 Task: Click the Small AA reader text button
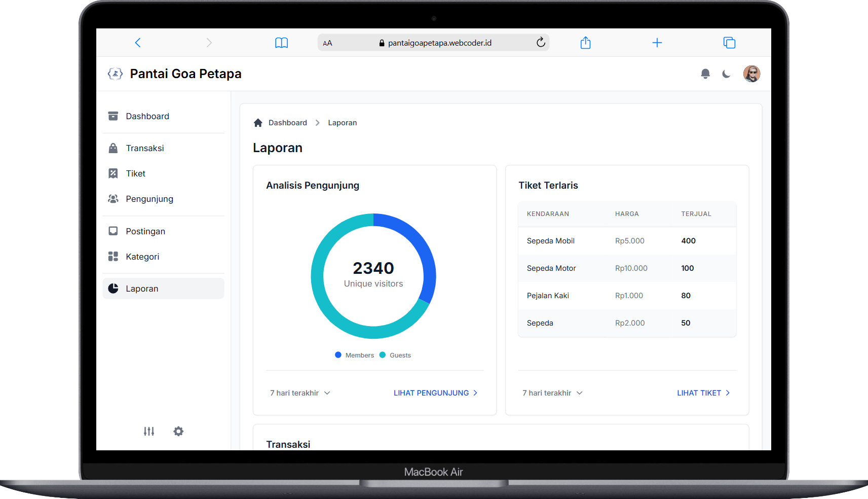(x=327, y=43)
